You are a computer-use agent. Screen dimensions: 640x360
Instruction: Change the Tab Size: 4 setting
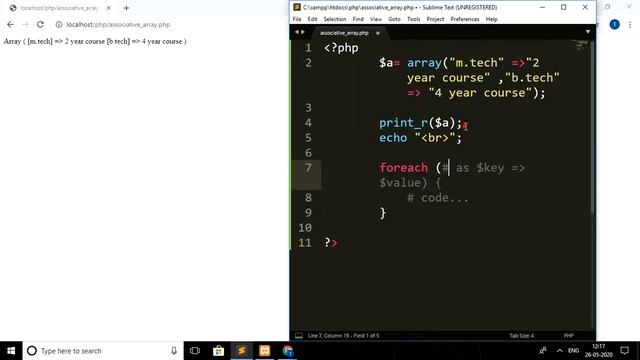click(521, 336)
